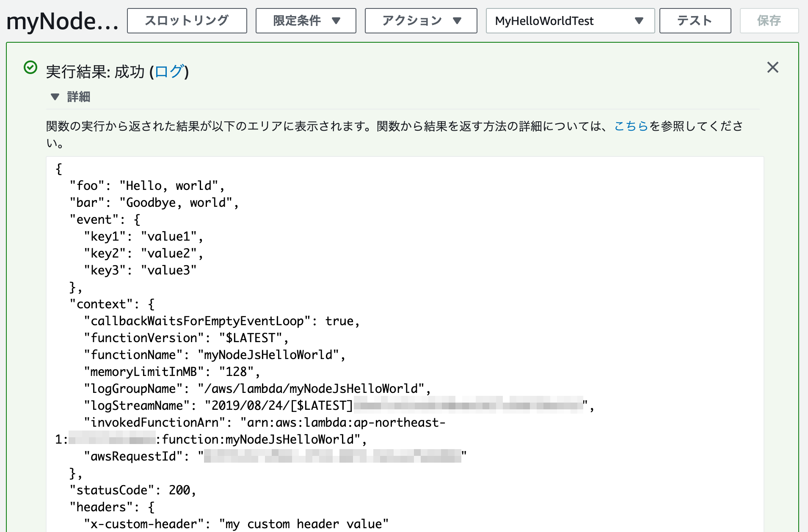Image resolution: width=808 pixels, height=532 pixels.
Task: Click the "statusCode": 200 line
Action: point(133,490)
